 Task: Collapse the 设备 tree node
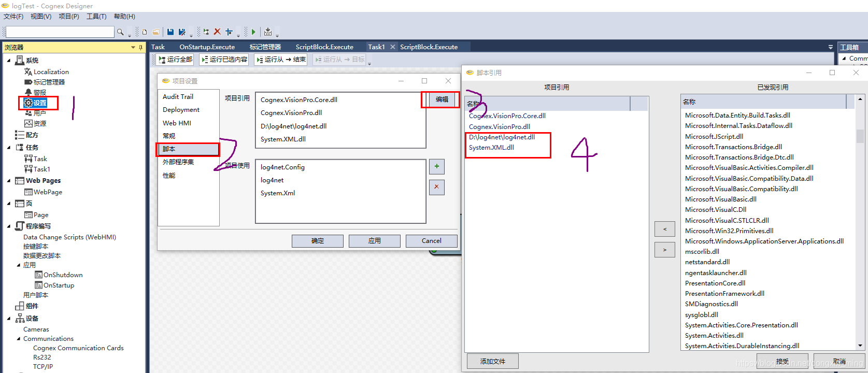[x=9, y=319]
